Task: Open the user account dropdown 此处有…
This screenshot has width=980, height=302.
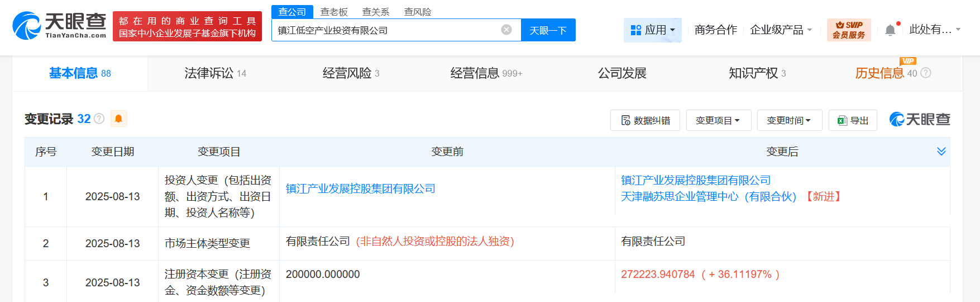Action: point(935,30)
